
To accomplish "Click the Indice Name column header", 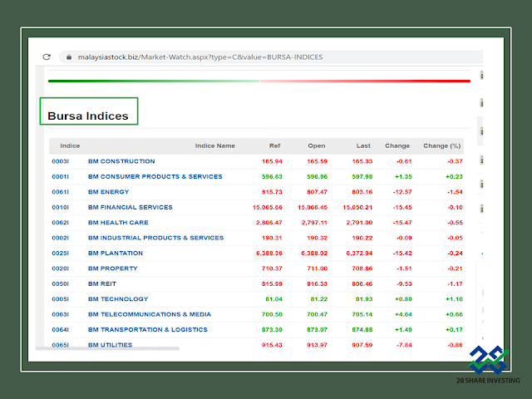I will [214, 146].
